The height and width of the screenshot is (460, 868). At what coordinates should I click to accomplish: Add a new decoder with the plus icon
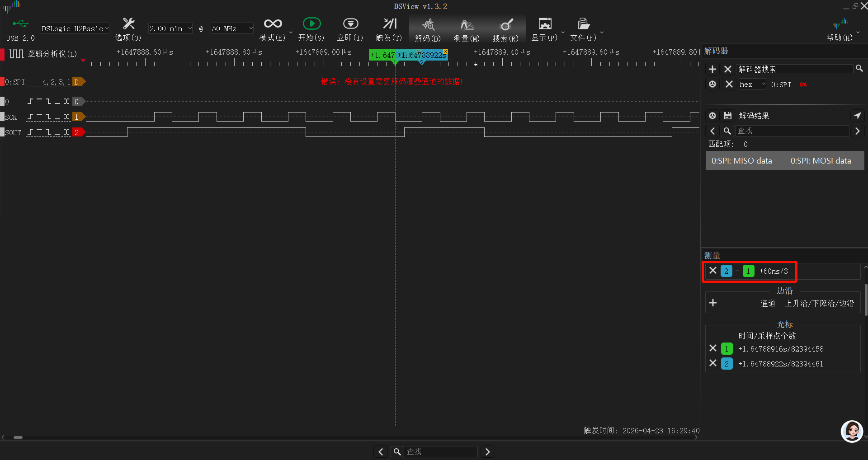(712, 69)
